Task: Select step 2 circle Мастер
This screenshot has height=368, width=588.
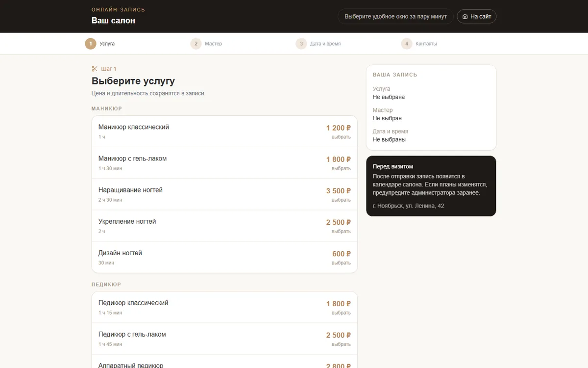Action: (196, 44)
